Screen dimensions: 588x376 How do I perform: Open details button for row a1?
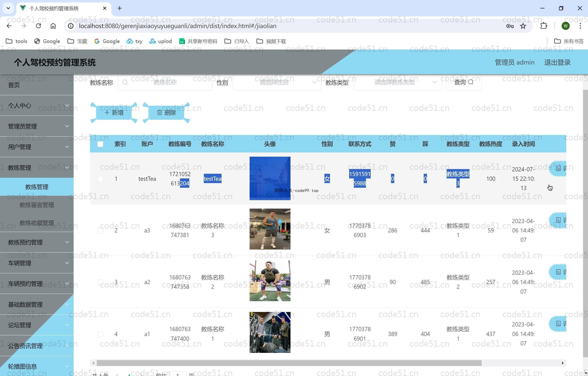pos(558,324)
